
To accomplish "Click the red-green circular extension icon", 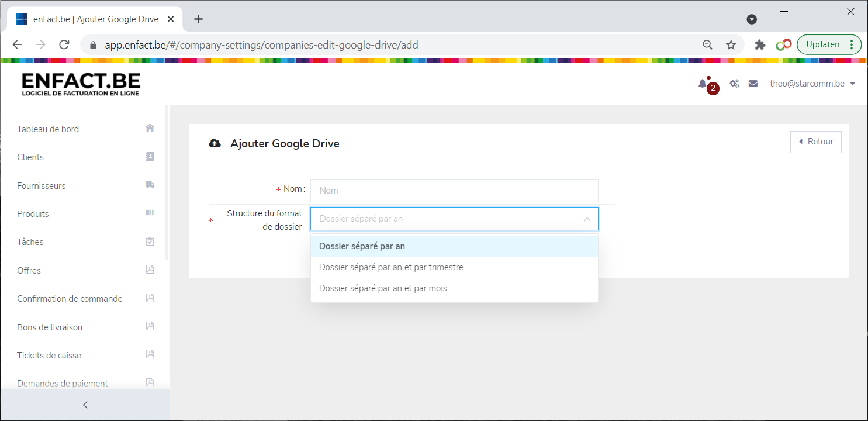I will [784, 45].
